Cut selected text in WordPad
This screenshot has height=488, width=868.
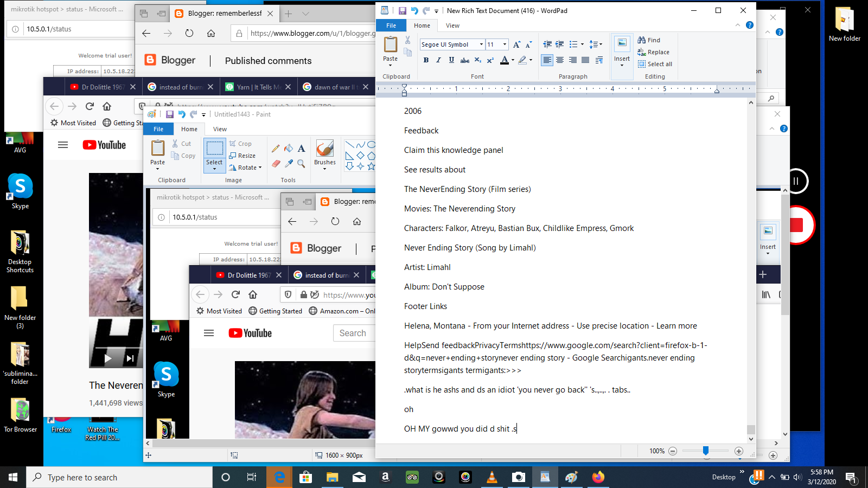pyautogui.click(x=407, y=40)
